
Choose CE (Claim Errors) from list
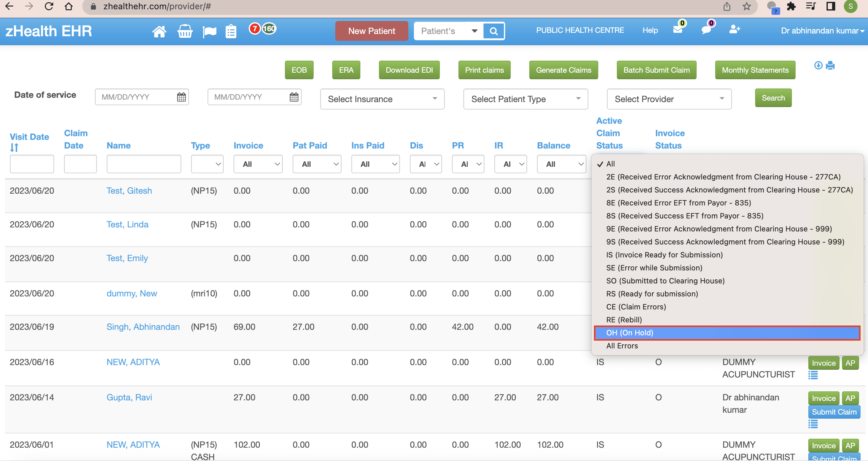point(636,307)
